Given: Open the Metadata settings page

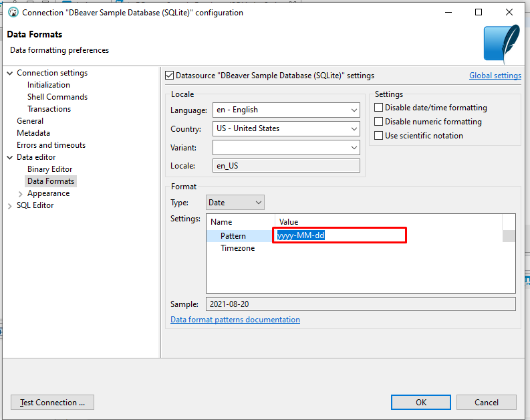Looking at the screenshot, I should click(33, 133).
